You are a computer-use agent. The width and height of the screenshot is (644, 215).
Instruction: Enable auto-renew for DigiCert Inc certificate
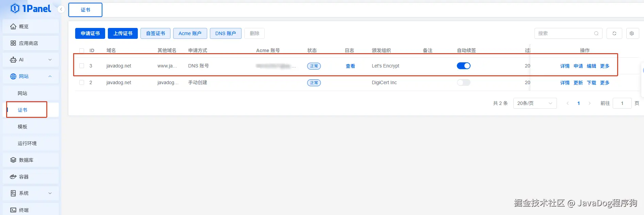[x=464, y=82]
